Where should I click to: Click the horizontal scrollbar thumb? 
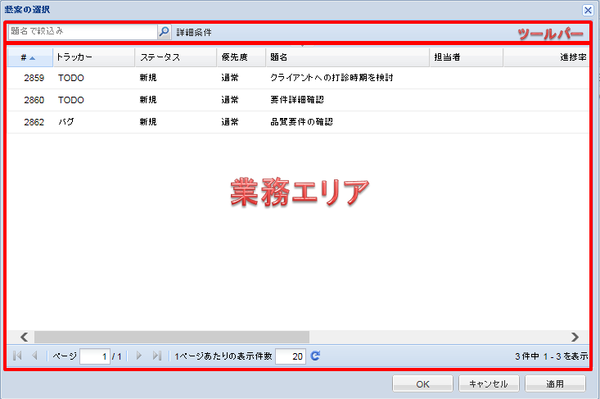(x=172, y=337)
